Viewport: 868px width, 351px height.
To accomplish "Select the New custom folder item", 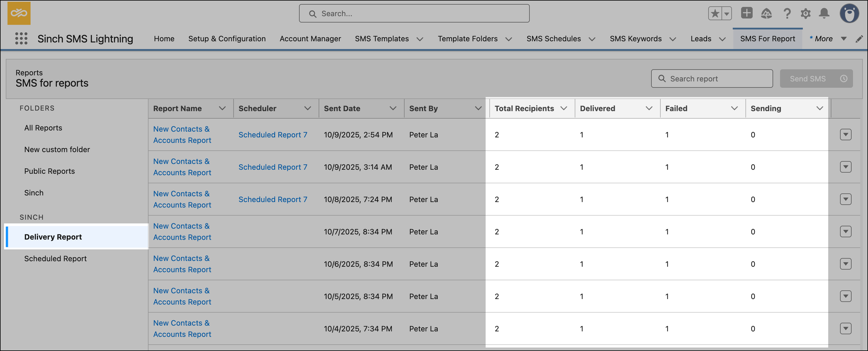I will pyautogui.click(x=57, y=149).
